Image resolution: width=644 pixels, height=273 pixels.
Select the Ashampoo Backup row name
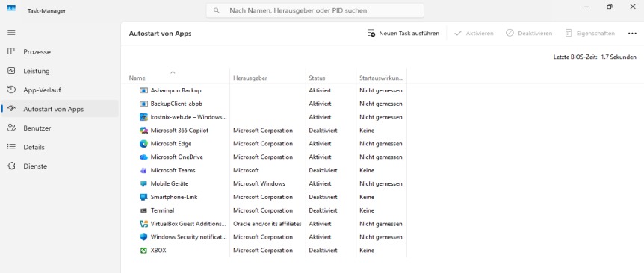click(x=176, y=90)
